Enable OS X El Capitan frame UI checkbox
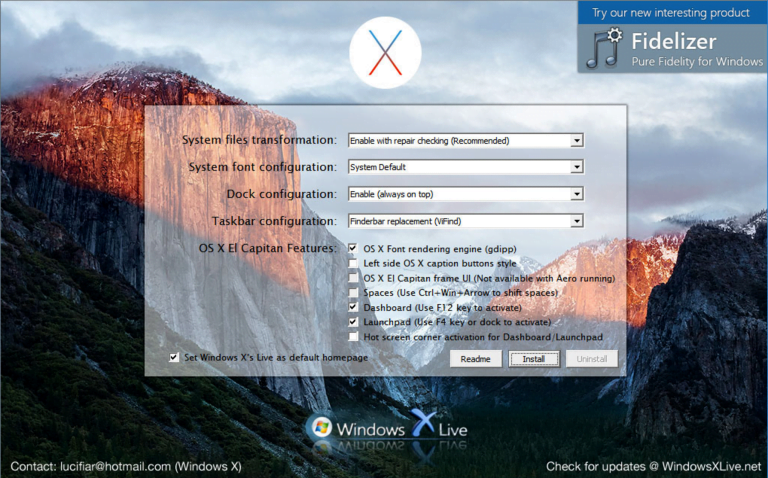This screenshot has width=768, height=478. pos(353,278)
